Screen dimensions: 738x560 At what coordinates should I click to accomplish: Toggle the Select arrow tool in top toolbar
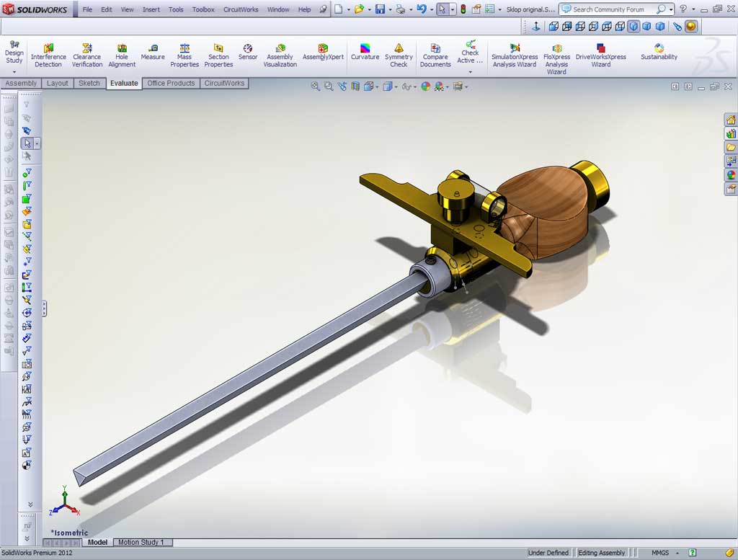(443, 9)
